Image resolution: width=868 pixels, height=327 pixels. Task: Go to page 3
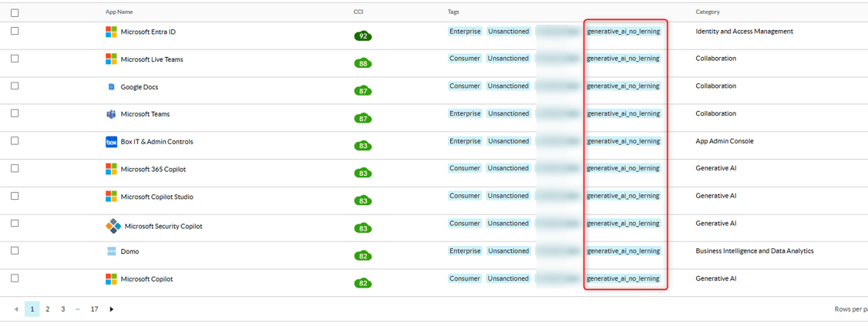point(63,309)
